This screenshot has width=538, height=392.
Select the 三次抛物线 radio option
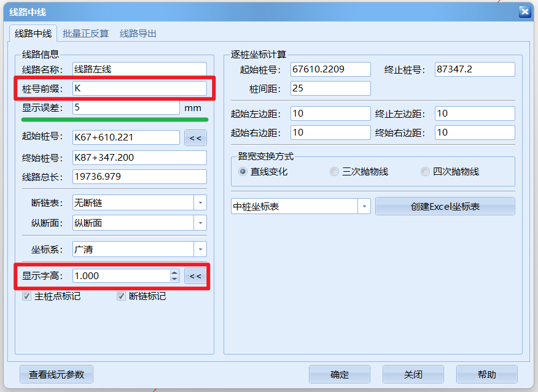click(335, 172)
